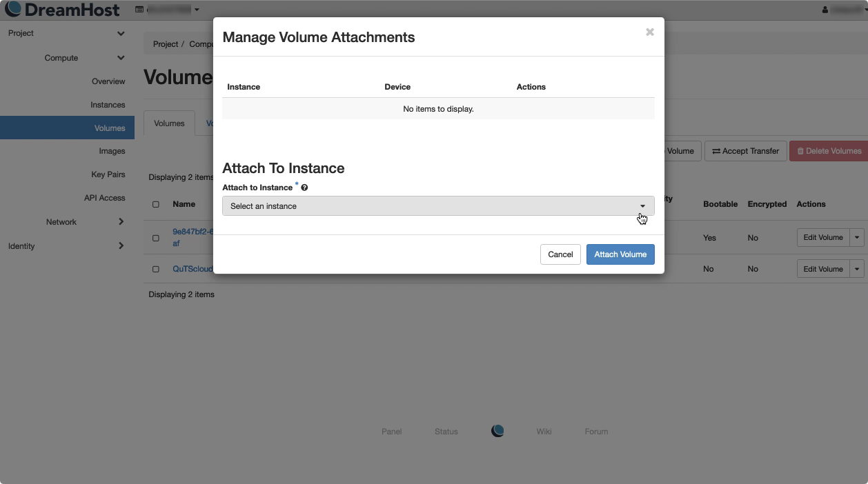
Task: Open Key Pairs in the sidebar
Action: (108, 174)
